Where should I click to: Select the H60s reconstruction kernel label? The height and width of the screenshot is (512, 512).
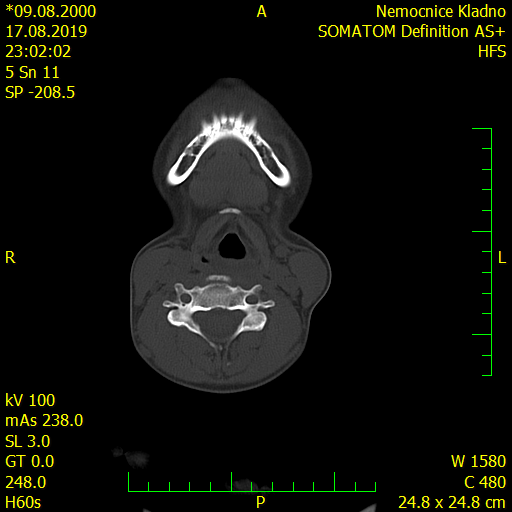tap(23, 502)
